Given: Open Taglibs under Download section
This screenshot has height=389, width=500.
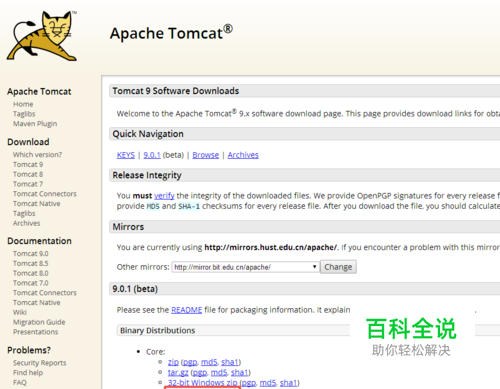Looking at the screenshot, I should point(24,213).
